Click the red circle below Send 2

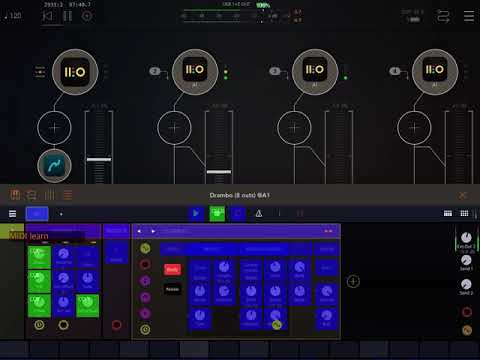coord(467,312)
